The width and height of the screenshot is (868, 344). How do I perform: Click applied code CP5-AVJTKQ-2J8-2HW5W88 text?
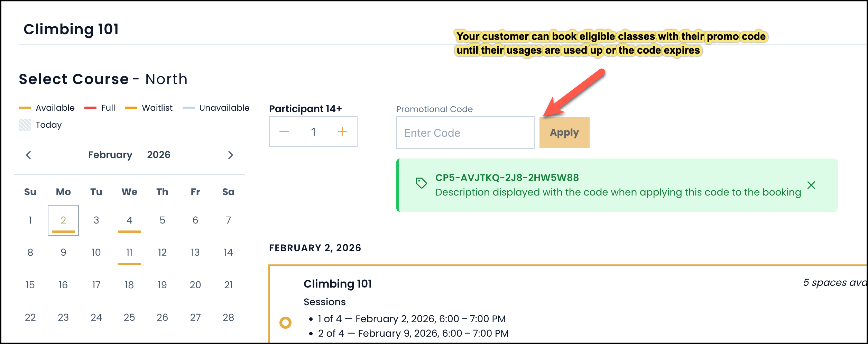click(x=507, y=178)
